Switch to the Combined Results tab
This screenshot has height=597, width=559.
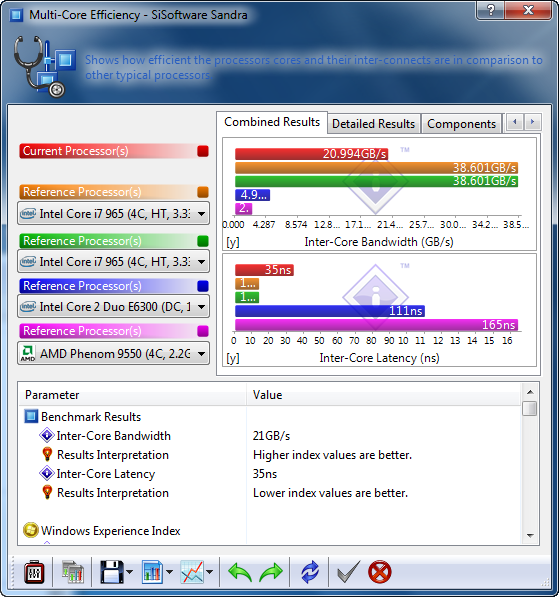(272, 122)
